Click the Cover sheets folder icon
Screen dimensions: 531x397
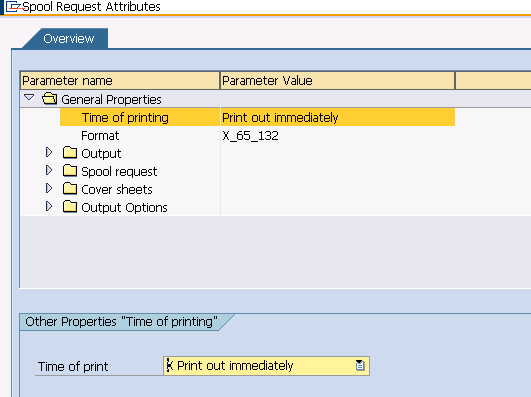coord(70,188)
